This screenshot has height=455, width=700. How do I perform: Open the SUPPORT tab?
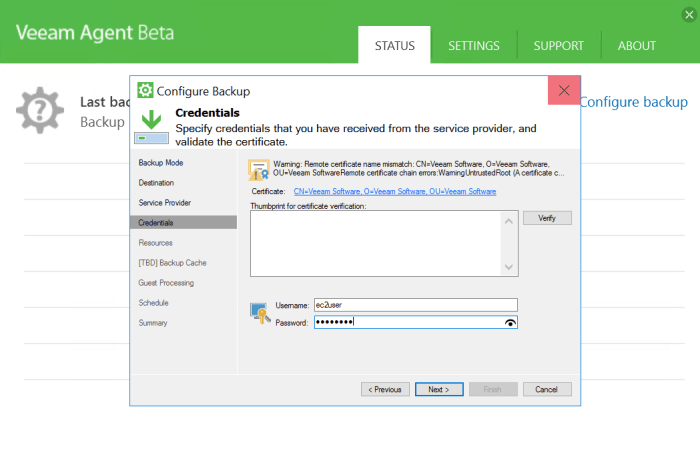pos(558,46)
